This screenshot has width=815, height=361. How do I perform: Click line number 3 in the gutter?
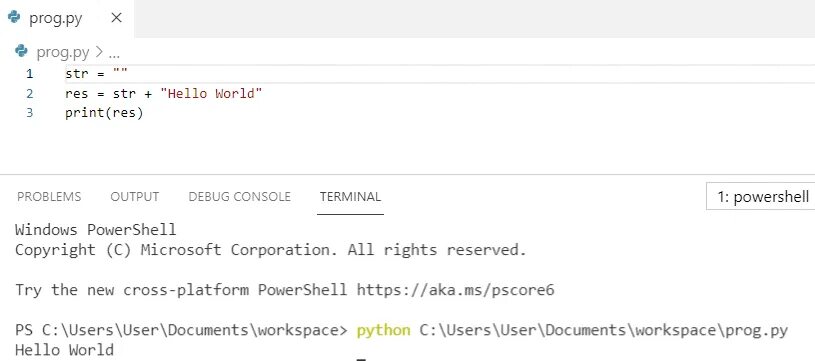click(30, 113)
